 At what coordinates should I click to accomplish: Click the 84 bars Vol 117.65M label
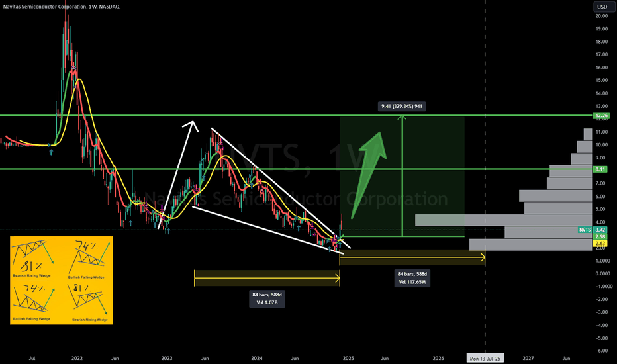[x=412, y=278]
